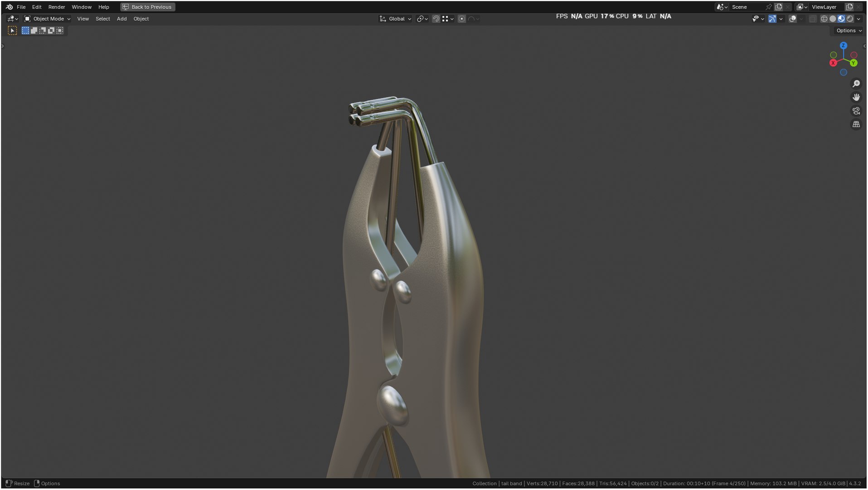Open the transform pivot point dropdown
The image size is (868, 490).
click(x=422, y=19)
